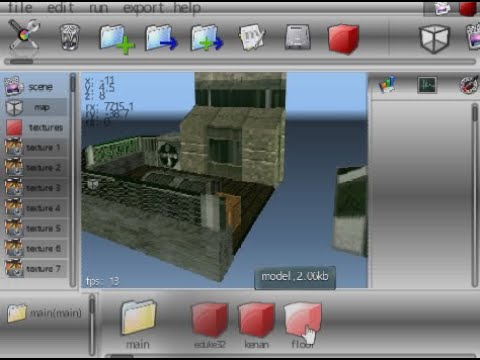
Task: Click the paint palette icon in right panel
Action: tap(468, 85)
